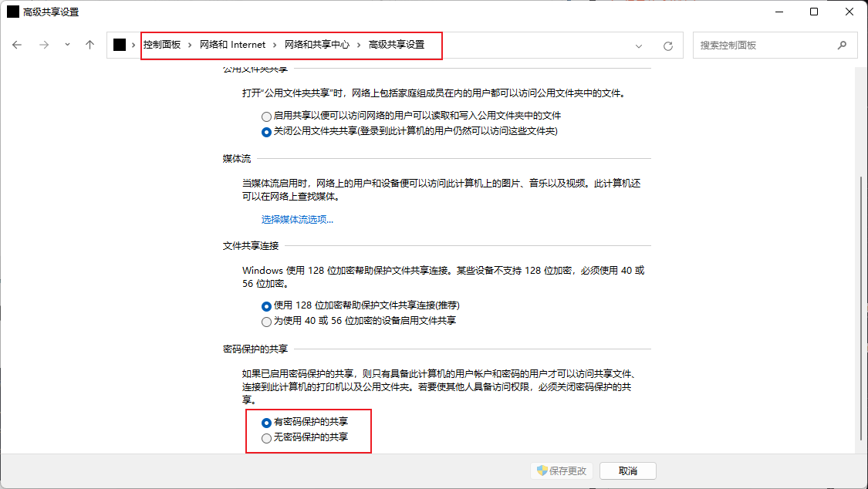Refresh the control panel page

tap(668, 46)
